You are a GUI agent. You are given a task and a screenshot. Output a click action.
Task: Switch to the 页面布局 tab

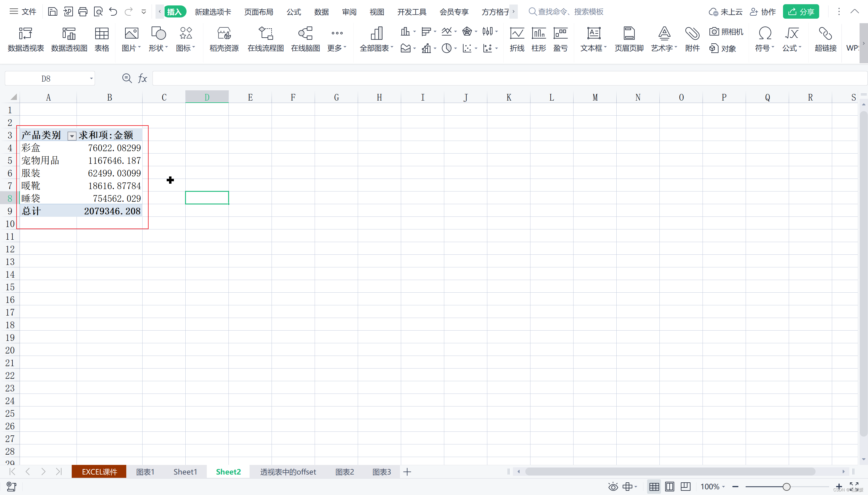point(259,12)
